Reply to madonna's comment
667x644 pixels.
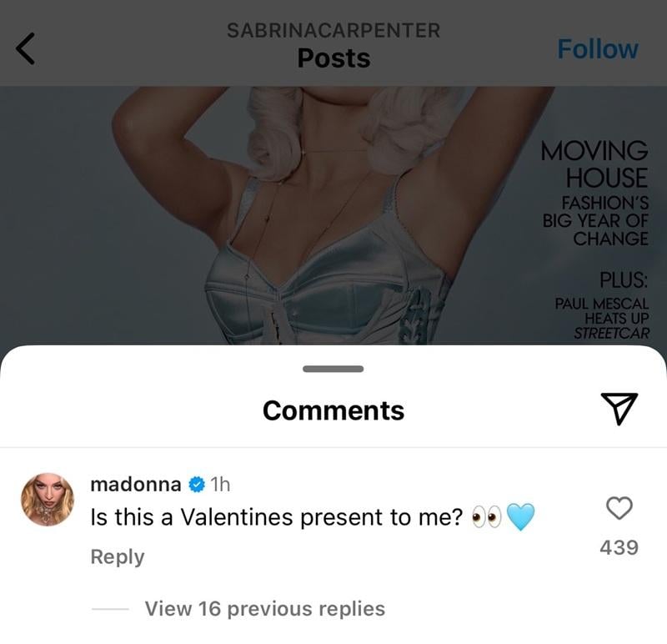(118, 556)
